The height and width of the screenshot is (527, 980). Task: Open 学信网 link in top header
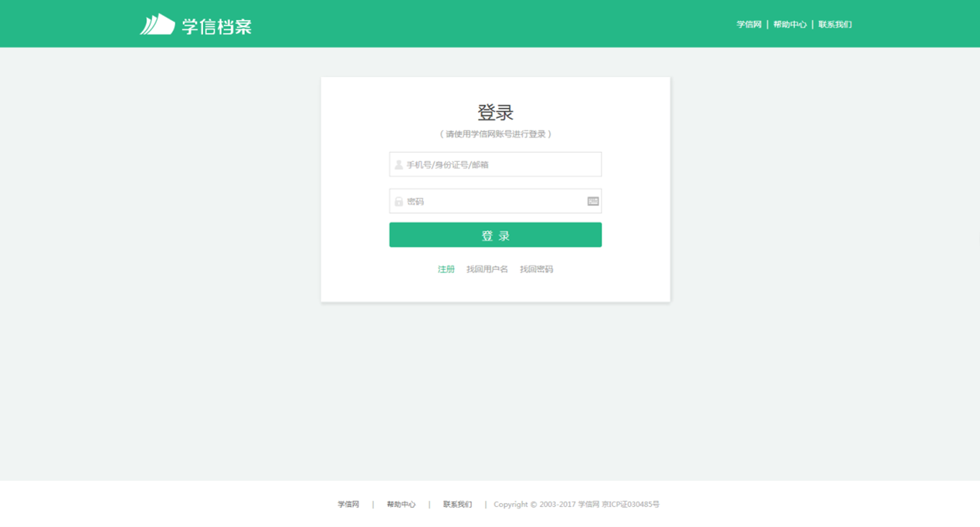pyautogui.click(x=748, y=25)
